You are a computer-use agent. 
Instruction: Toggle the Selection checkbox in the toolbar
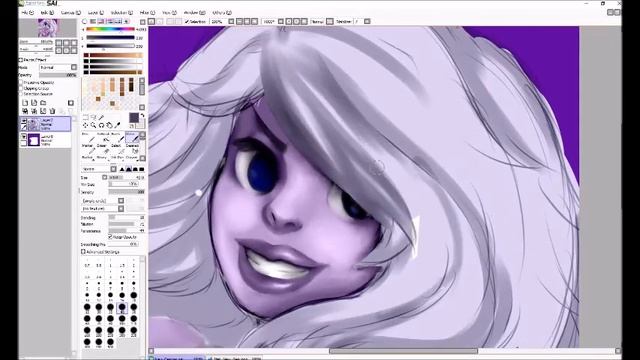pos(187,21)
